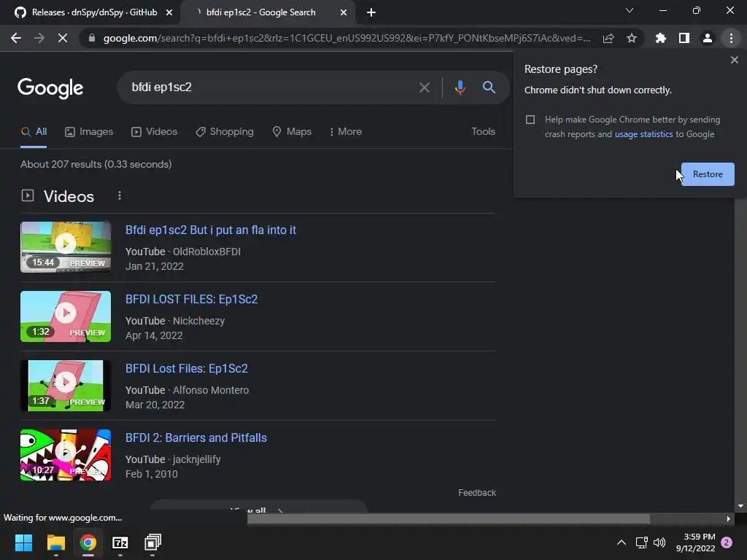Expand the More search filters
This screenshot has width=747, height=560.
(x=346, y=132)
